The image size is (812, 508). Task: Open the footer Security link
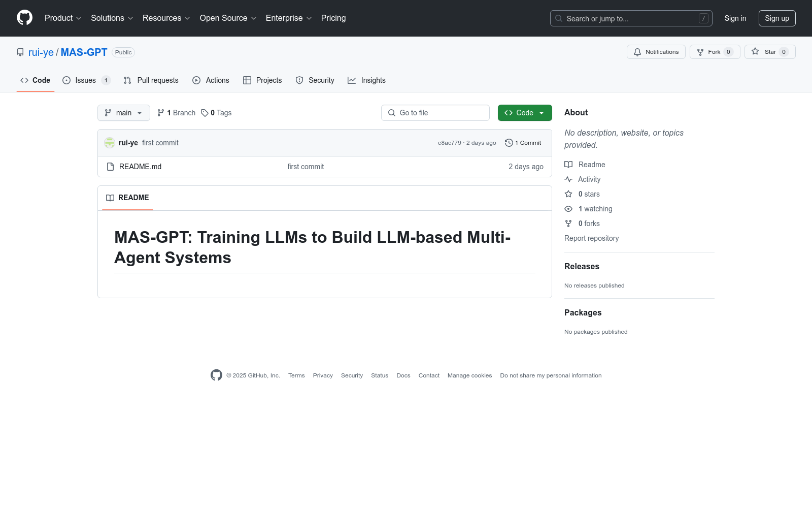[x=352, y=375]
